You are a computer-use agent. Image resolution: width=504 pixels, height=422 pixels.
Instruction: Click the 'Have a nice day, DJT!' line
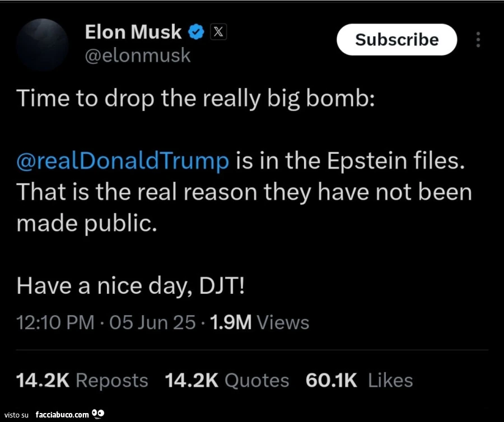130,286
